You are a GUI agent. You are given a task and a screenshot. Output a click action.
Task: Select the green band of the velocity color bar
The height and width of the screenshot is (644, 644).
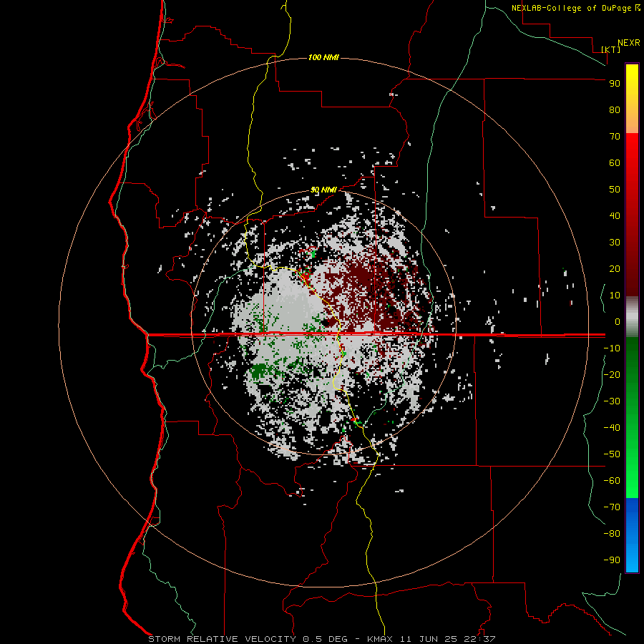click(x=632, y=417)
